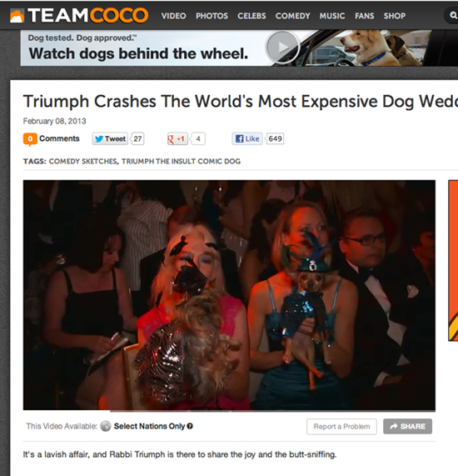The height and width of the screenshot is (476, 458).
Task: Select COMEDY in the navigation bar
Action: (x=292, y=16)
